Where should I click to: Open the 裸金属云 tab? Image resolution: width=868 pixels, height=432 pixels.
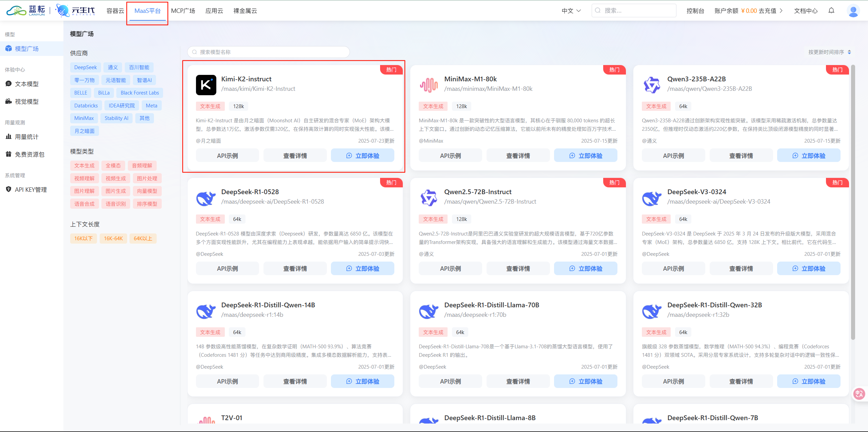(245, 11)
